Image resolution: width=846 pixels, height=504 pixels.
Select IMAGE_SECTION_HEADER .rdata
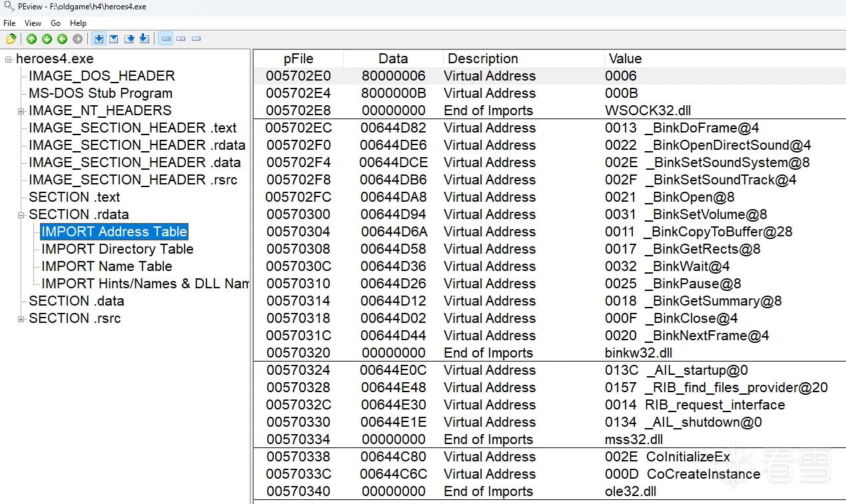coord(137,145)
